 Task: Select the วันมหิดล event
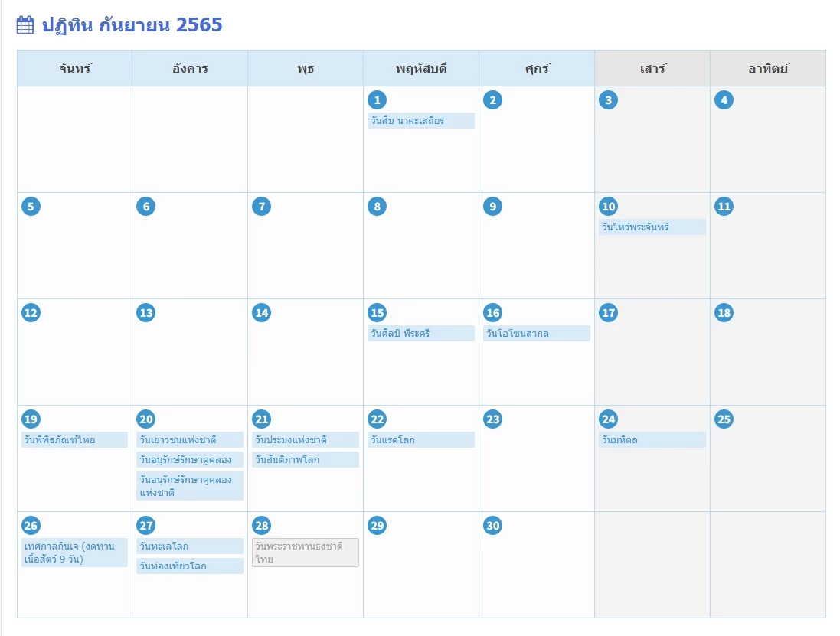(x=652, y=440)
